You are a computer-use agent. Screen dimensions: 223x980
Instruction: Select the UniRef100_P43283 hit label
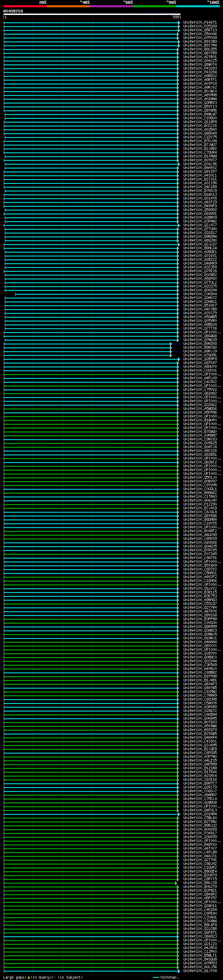(x=200, y=68)
